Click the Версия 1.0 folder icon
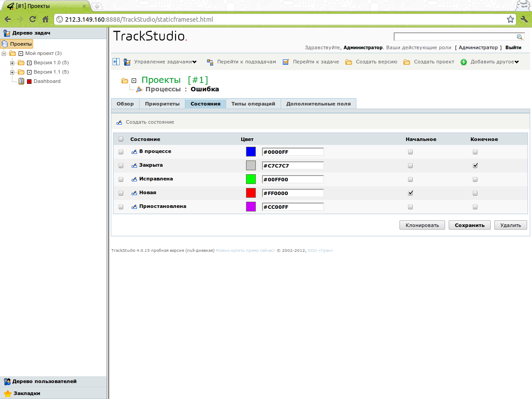The image size is (532, 399). (x=21, y=63)
